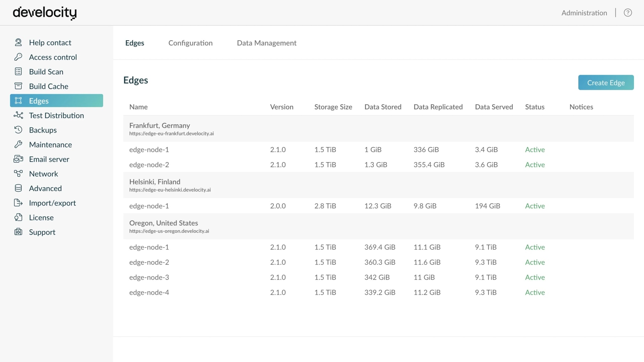The height and width of the screenshot is (362, 644).
Task: Open the edge-eu-frankfurt.develocity.ai URL
Action: click(171, 134)
